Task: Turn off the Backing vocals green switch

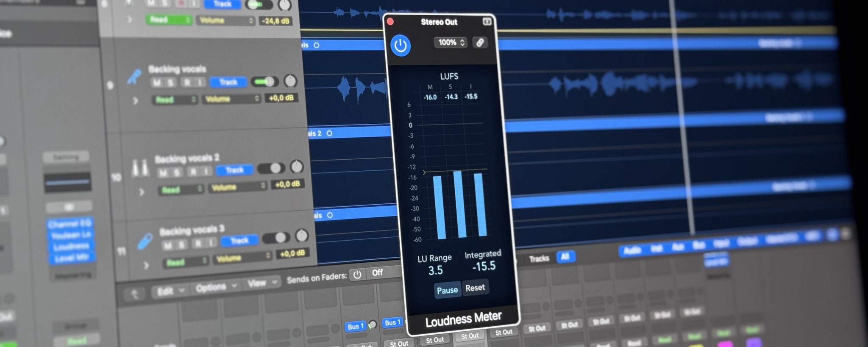Action: coord(264,81)
